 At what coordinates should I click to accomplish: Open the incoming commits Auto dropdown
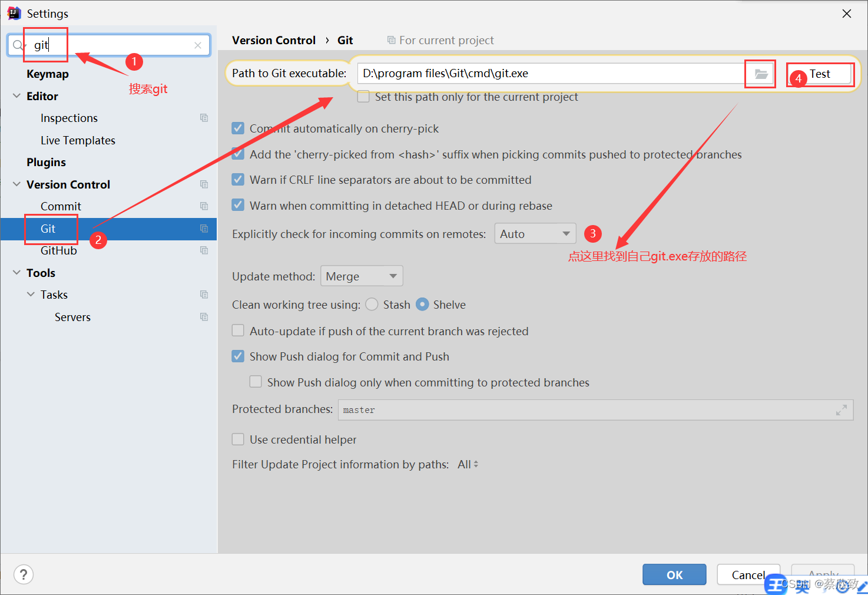[535, 234]
